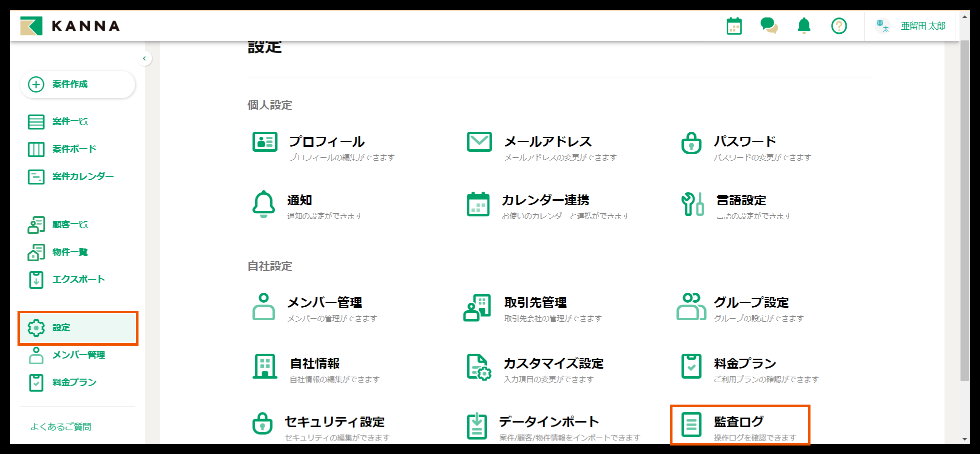Screen dimensions: 980x454
Task: Click the 言語設定 wrench icon
Action: pyautogui.click(x=692, y=204)
